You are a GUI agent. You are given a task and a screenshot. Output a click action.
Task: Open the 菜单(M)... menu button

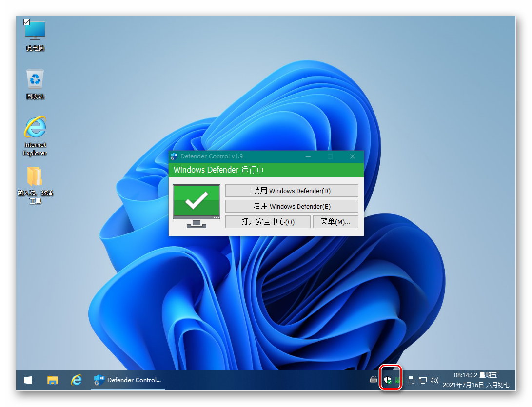click(x=335, y=222)
